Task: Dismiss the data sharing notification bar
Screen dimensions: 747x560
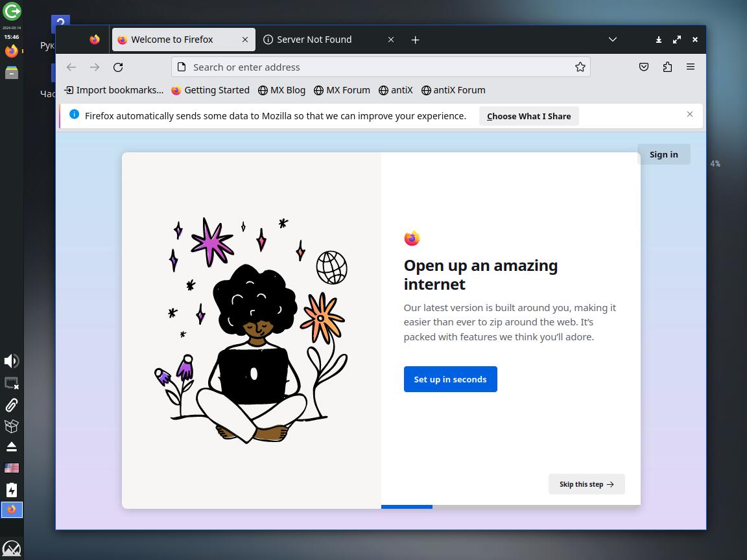Action: click(690, 114)
